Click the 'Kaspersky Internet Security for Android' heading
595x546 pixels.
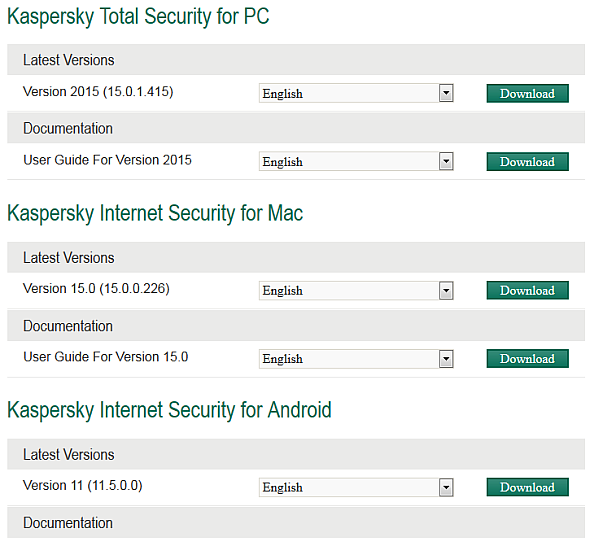pos(169,410)
